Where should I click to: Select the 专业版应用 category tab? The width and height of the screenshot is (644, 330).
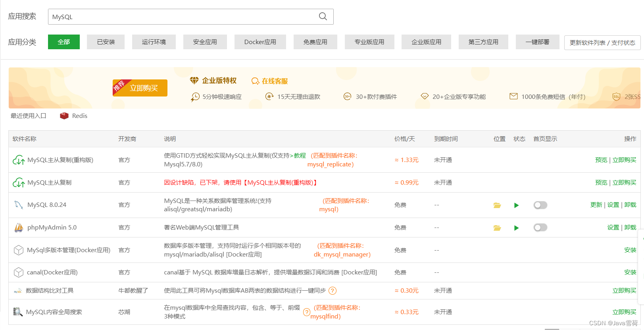[x=369, y=42]
